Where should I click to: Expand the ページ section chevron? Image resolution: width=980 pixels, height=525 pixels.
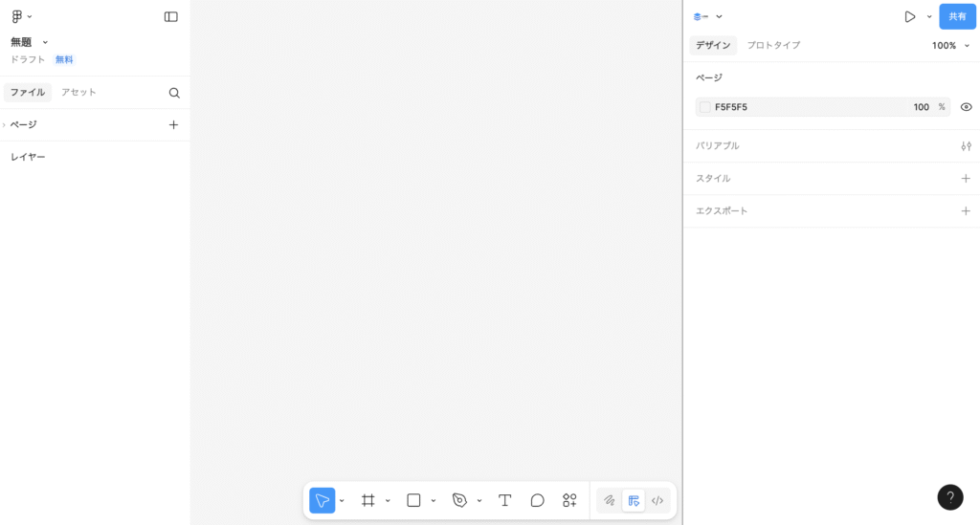click(4, 125)
